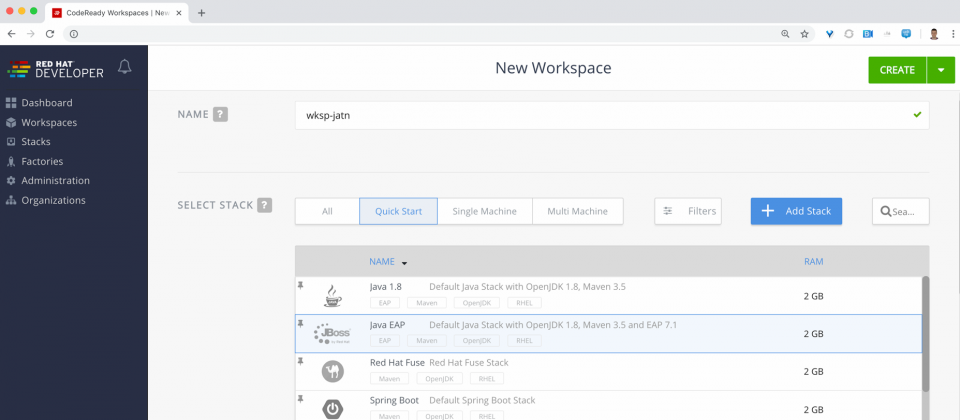Image resolution: width=960 pixels, height=420 pixels.
Task: Click the workspace name field wksp-jatn
Action: tap(612, 115)
